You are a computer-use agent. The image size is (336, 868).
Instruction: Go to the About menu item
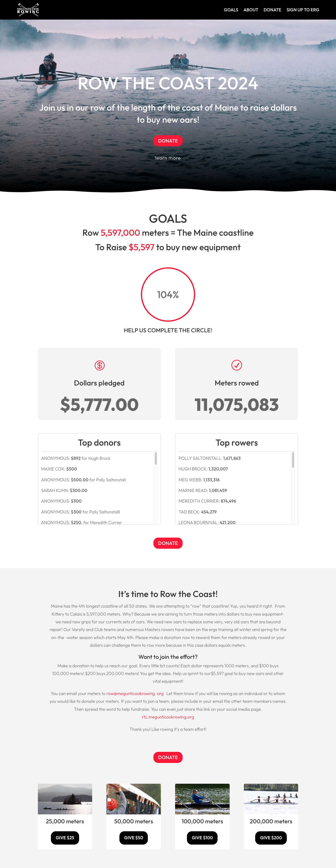[x=250, y=10]
